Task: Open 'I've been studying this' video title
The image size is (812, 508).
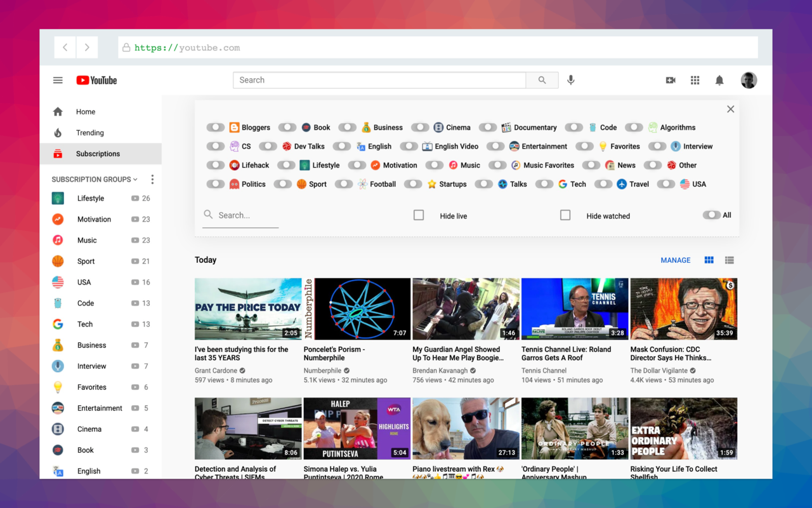Action: point(241,354)
